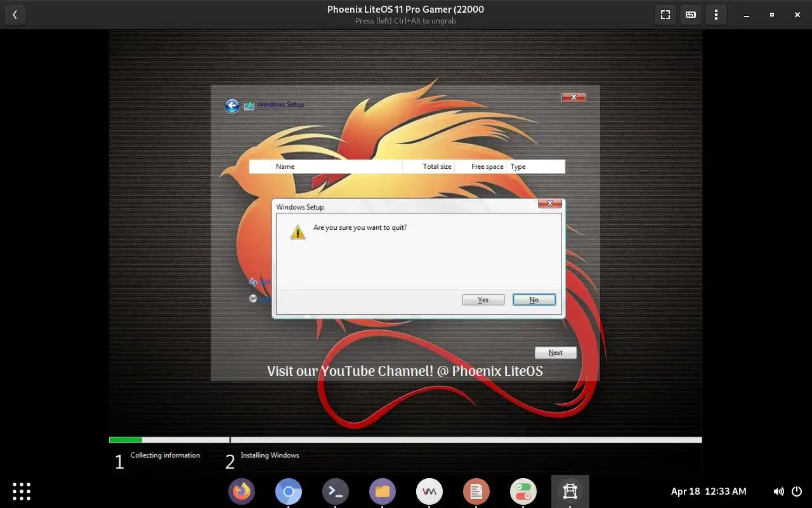Open the white waveform app in dock
Viewport: 812px width, 508px height.
pos(429,491)
